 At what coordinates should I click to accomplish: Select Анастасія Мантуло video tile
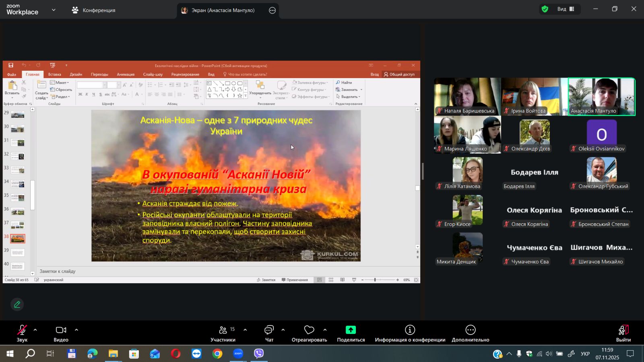(x=601, y=97)
